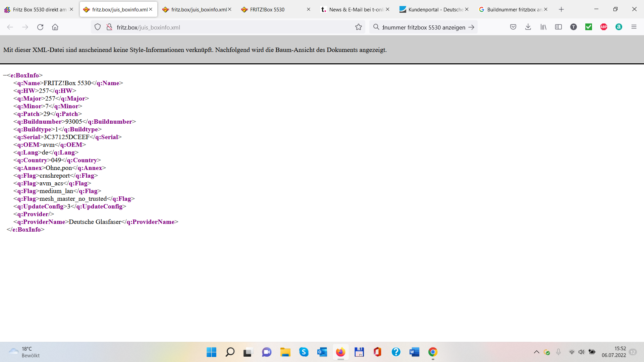Open the Downloads panel
Screen dimensions: 644x362
point(528,27)
